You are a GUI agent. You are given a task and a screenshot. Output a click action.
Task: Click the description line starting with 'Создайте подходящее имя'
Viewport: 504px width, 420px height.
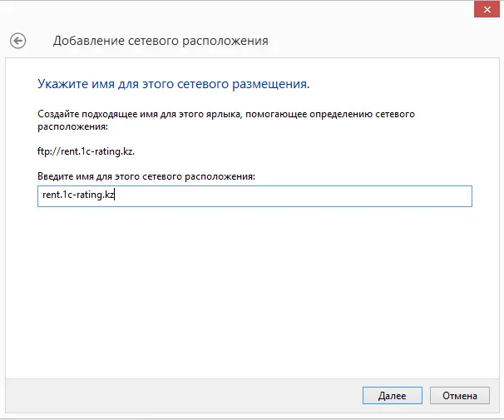(x=226, y=114)
